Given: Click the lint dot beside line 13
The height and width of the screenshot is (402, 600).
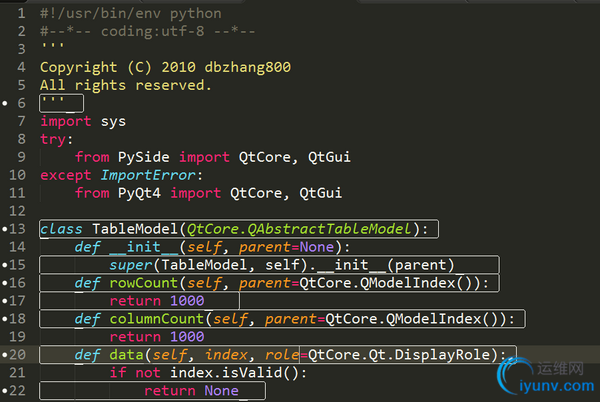Looking at the screenshot, I should click(x=5, y=229).
